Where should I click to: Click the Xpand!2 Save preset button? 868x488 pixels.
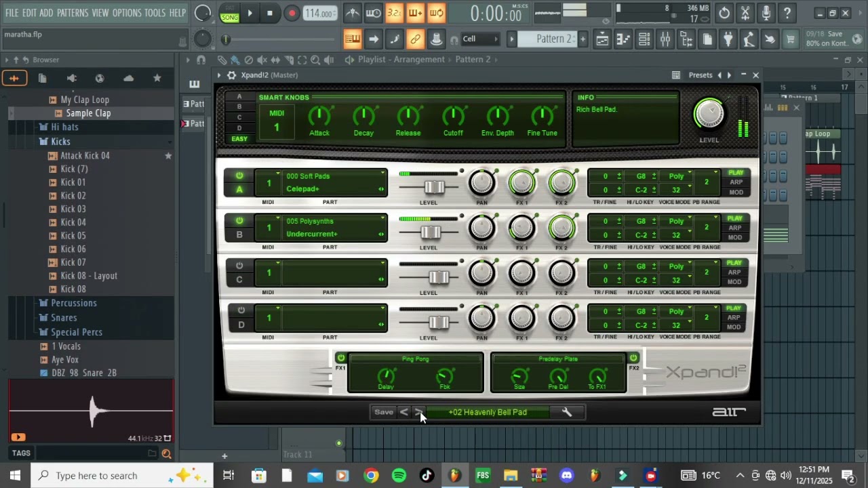click(384, 412)
